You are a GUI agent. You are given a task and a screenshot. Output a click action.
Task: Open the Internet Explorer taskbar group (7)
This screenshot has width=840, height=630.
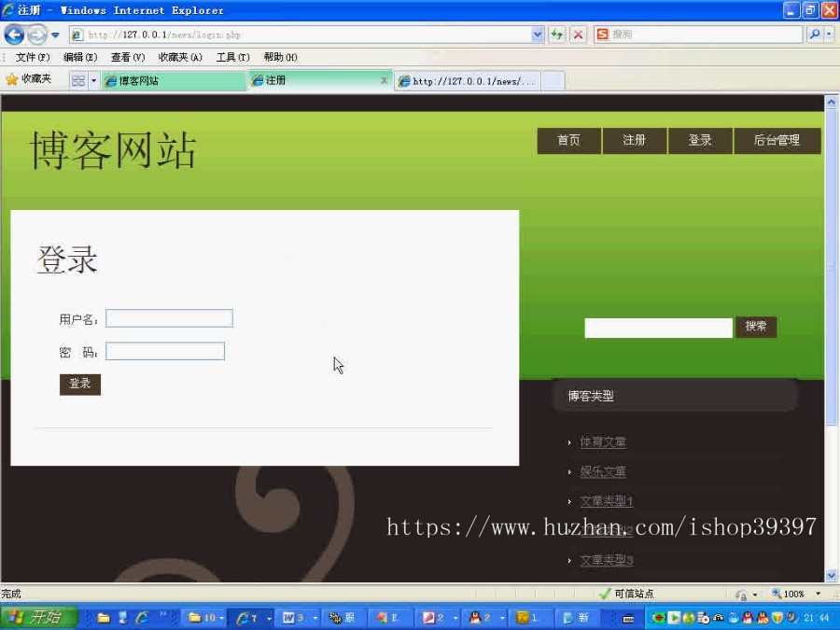tap(253, 618)
